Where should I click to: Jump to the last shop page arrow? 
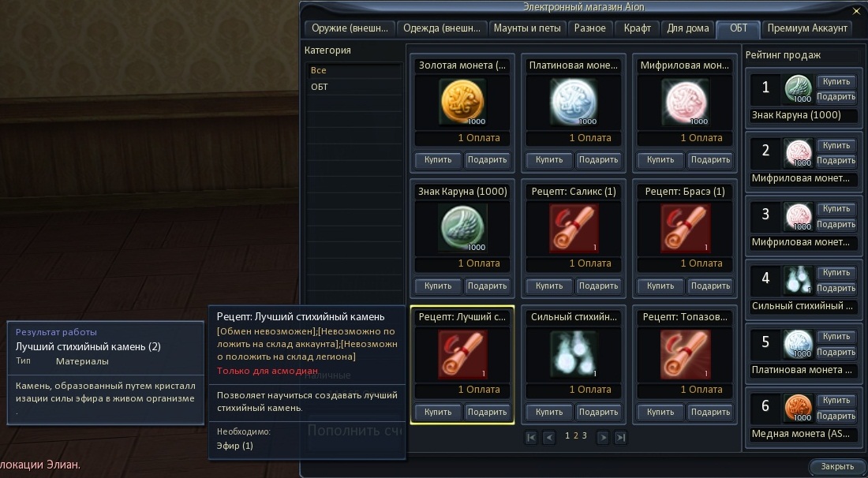620,437
